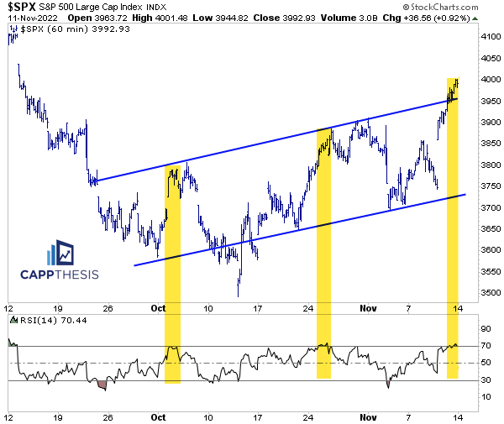Image resolution: width=504 pixels, height=424 pixels.
Task: Click the 4050 price axis label
Action: tap(491, 58)
